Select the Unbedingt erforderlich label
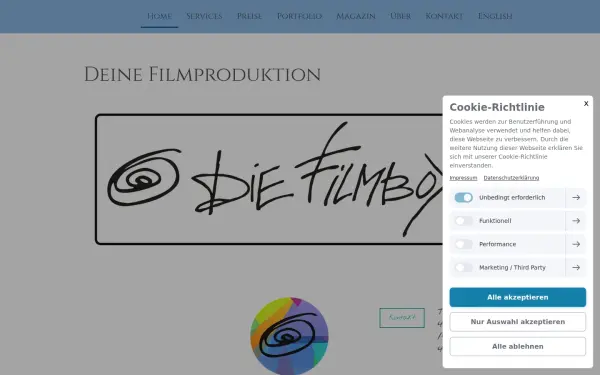 [512, 197]
